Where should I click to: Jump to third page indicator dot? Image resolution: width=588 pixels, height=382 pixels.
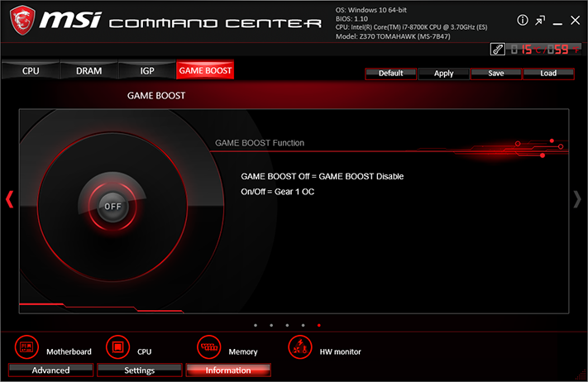click(x=287, y=326)
